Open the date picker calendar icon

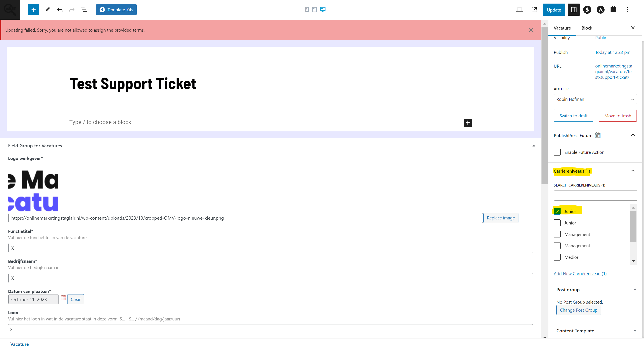pyautogui.click(x=63, y=298)
